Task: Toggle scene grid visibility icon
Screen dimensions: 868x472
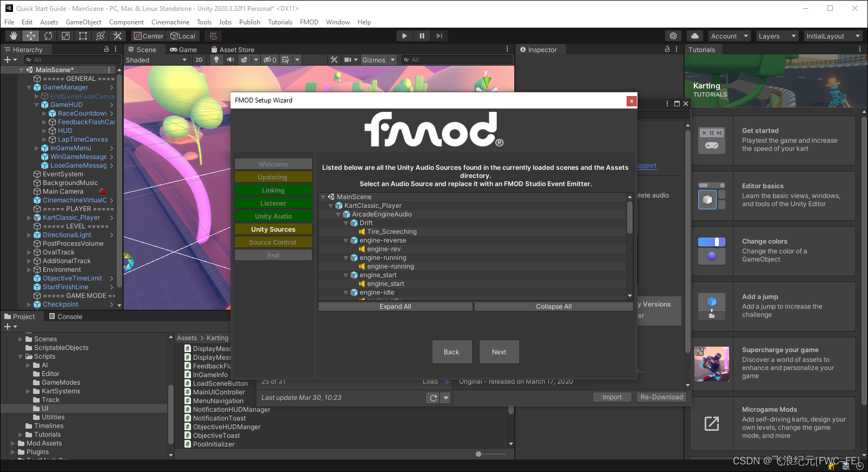Action: [285, 60]
